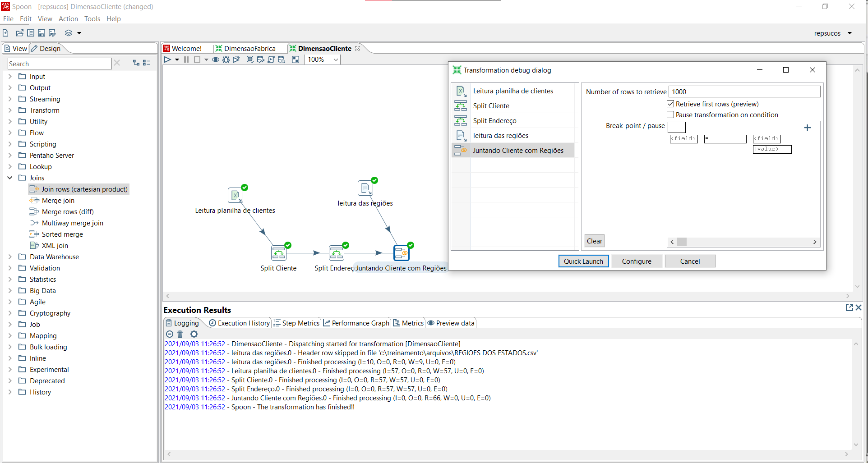Add break-point condition with plus icon
The image size is (868, 463).
808,128
